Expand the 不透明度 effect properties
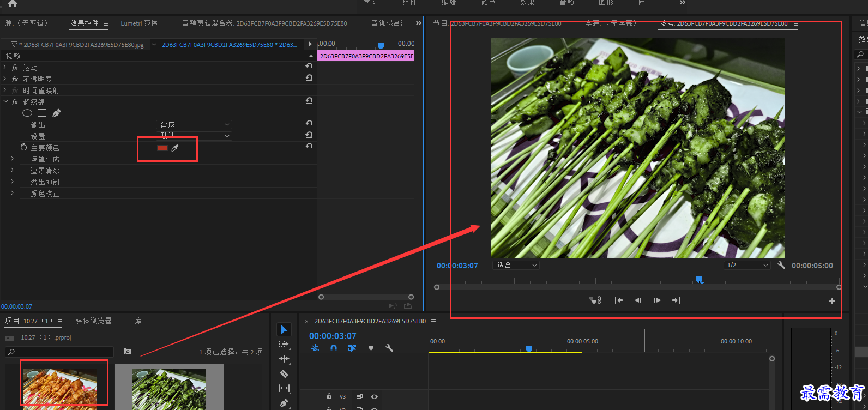The width and height of the screenshot is (868, 410). pyautogui.click(x=5, y=79)
